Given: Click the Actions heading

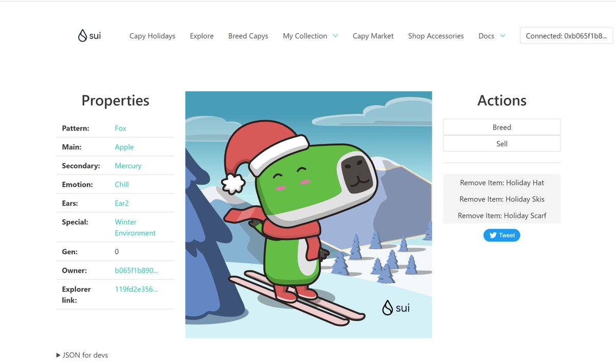Looking at the screenshot, I should [x=502, y=101].
